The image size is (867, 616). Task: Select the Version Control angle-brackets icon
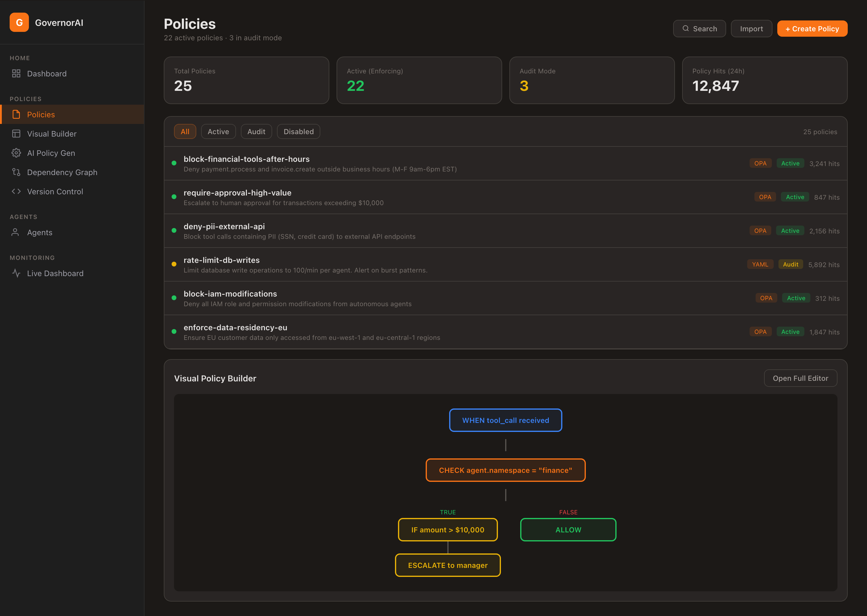click(x=17, y=192)
